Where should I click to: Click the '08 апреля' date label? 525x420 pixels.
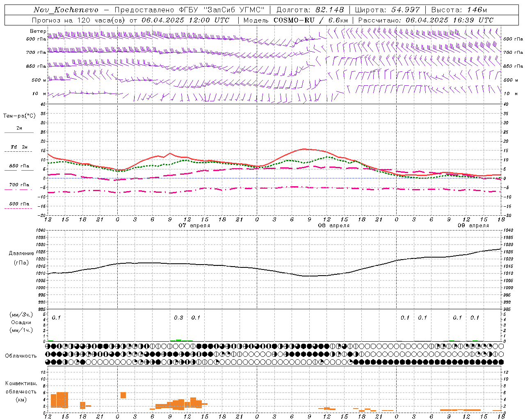(334, 226)
